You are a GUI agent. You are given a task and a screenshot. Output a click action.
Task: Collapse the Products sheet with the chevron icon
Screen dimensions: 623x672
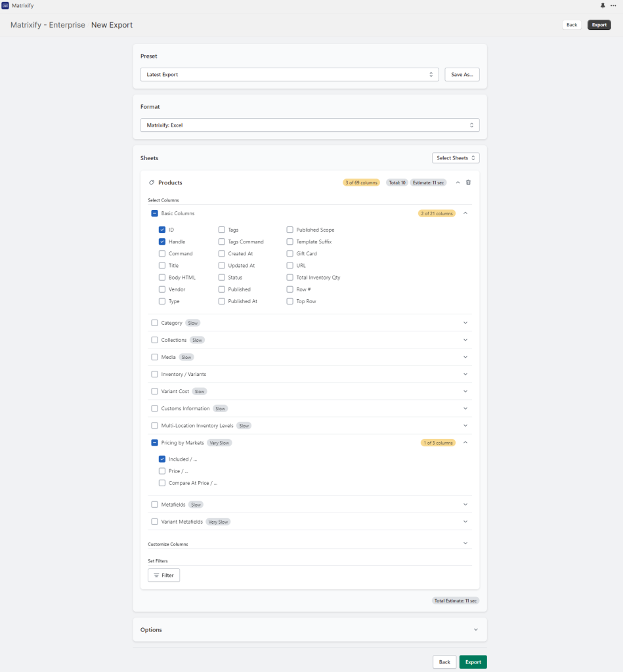(458, 182)
